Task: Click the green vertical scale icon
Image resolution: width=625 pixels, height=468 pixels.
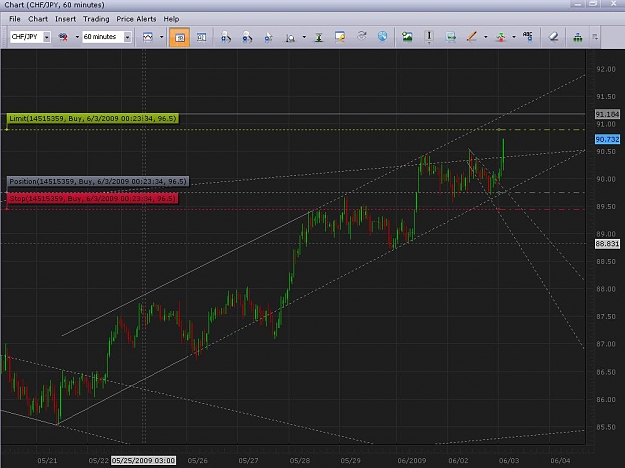Action: pyautogui.click(x=318, y=37)
